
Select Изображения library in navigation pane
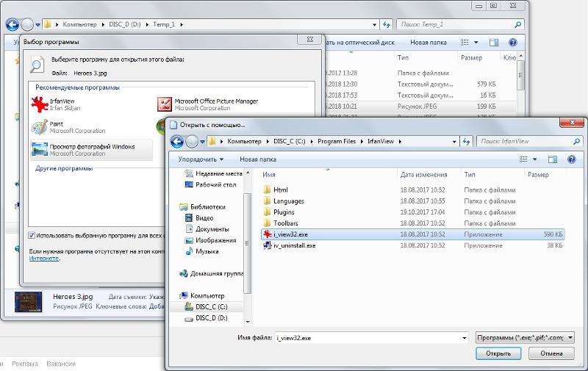pyautogui.click(x=211, y=240)
